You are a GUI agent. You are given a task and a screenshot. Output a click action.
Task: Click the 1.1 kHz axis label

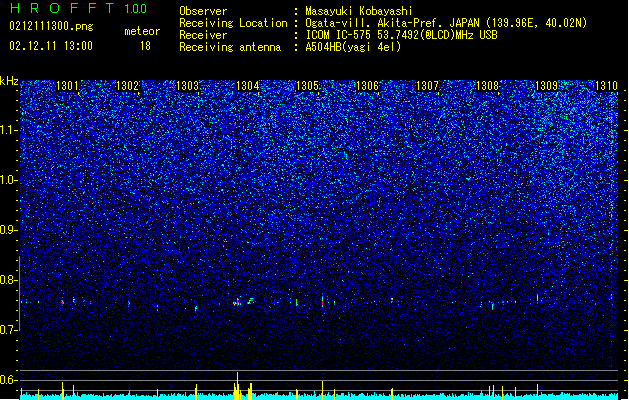pyautogui.click(x=9, y=130)
